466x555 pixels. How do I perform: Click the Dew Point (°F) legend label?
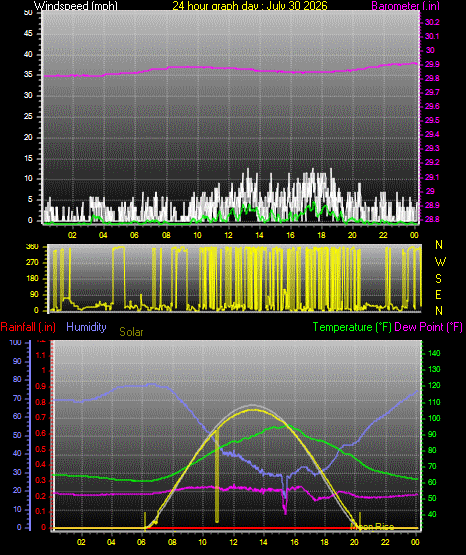coord(428,327)
